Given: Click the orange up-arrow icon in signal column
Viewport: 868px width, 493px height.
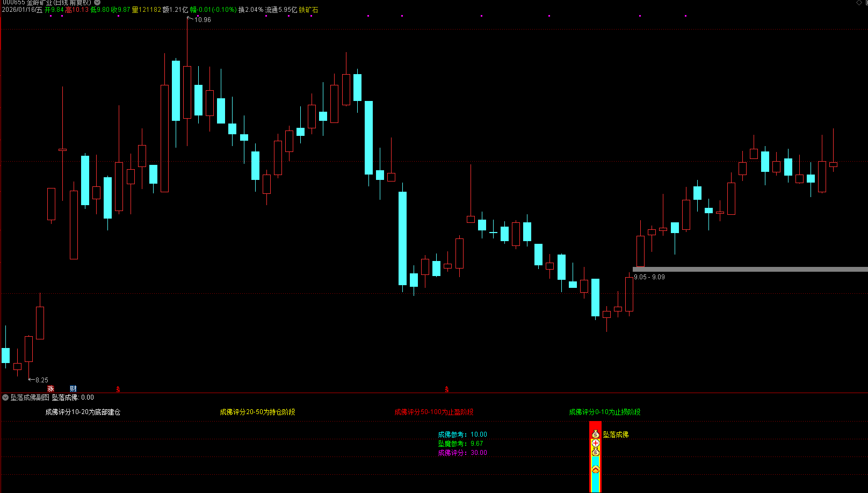Looking at the screenshot, I should (x=595, y=470).
